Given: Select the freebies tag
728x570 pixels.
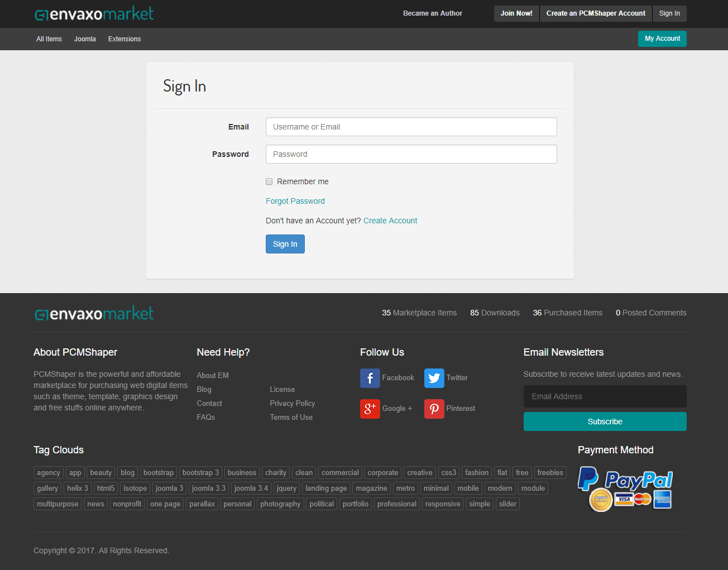Looking at the screenshot, I should [550, 473].
